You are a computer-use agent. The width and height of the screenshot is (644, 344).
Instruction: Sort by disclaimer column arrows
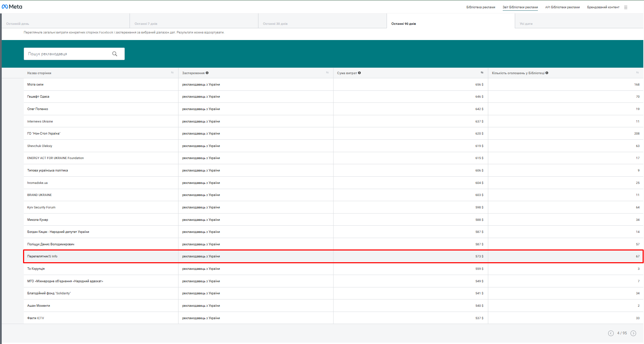coord(327,73)
